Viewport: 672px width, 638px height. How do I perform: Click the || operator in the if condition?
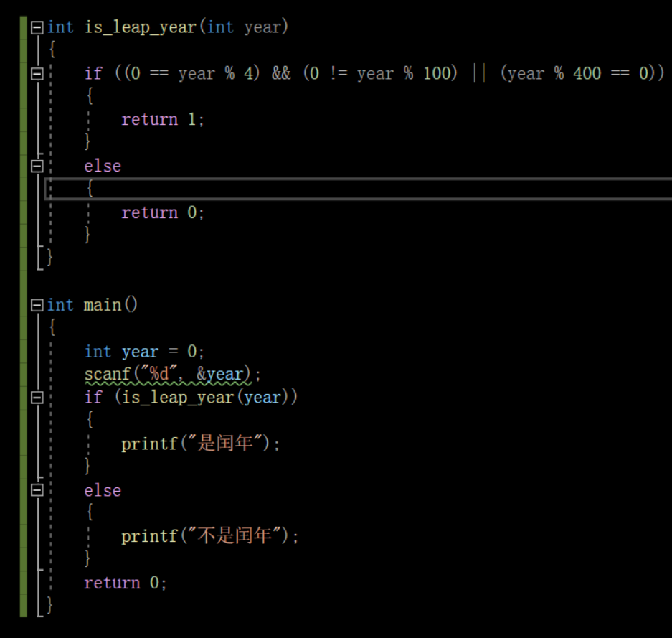coord(478,74)
